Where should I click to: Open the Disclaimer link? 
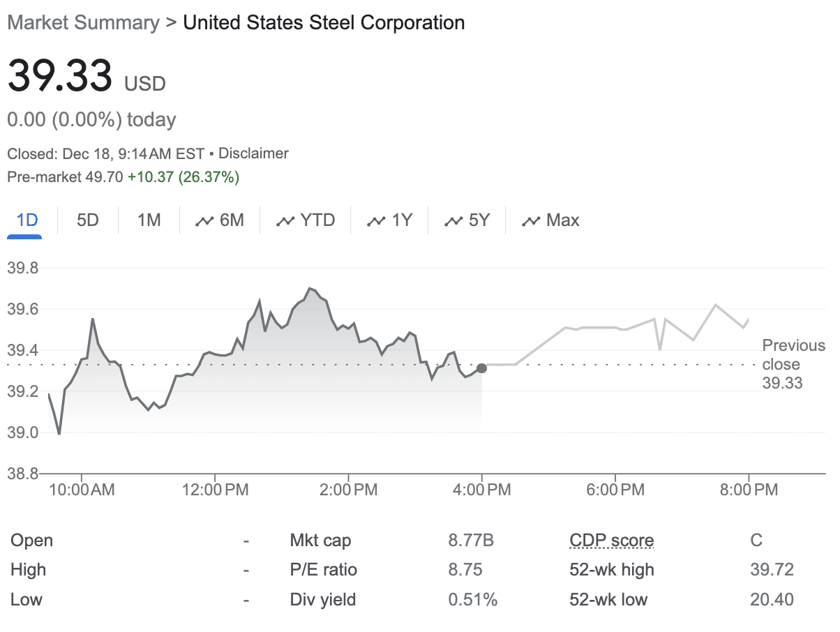[x=253, y=153]
